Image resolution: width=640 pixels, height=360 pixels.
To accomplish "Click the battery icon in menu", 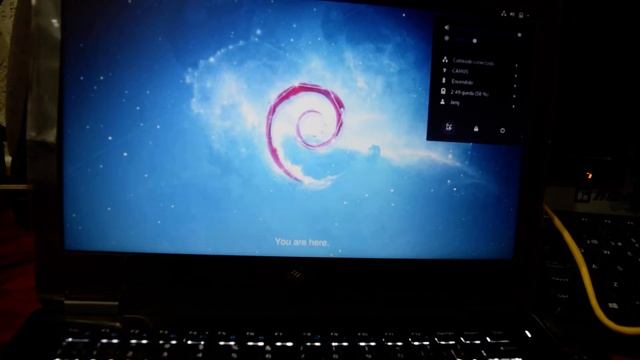I will click(x=443, y=91).
